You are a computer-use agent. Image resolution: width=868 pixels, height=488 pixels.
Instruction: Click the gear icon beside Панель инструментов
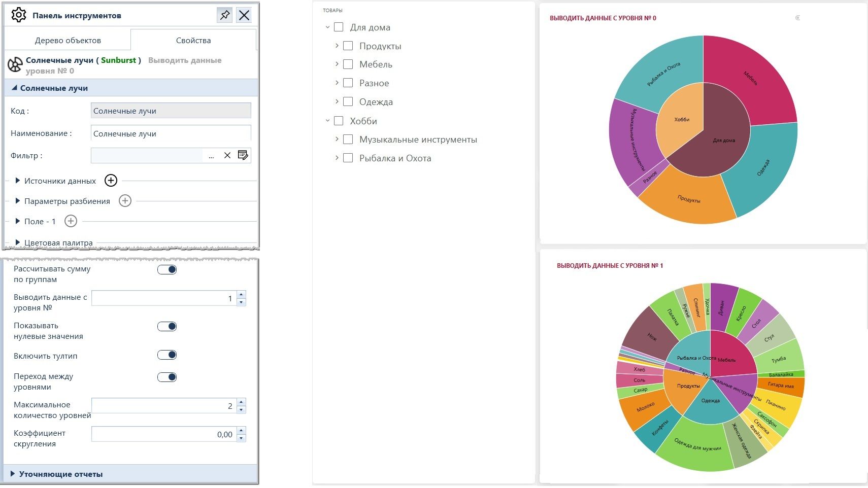point(18,15)
